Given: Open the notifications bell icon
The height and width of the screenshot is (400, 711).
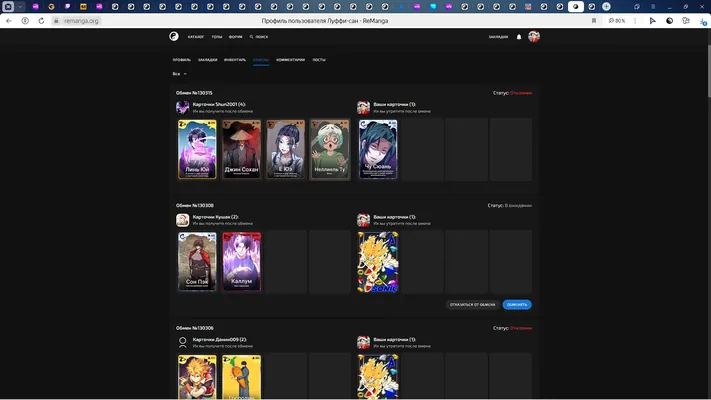Looking at the screenshot, I should click(x=519, y=37).
